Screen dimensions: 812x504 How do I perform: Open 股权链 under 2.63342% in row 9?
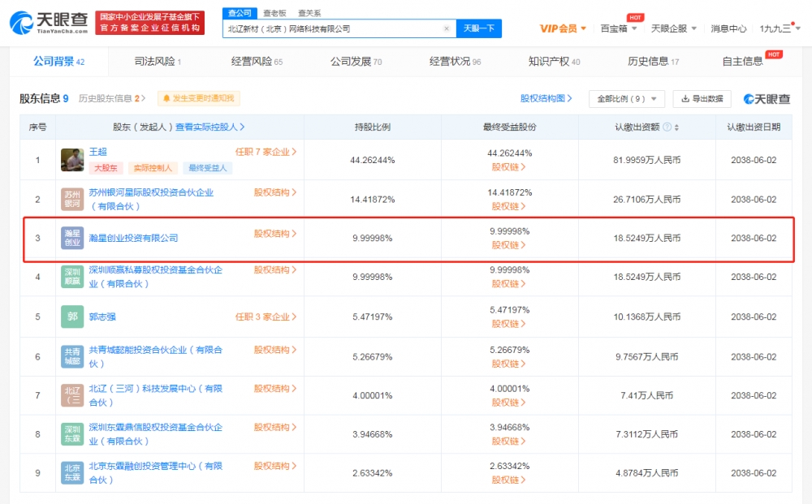pyautogui.click(x=508, y=480)
